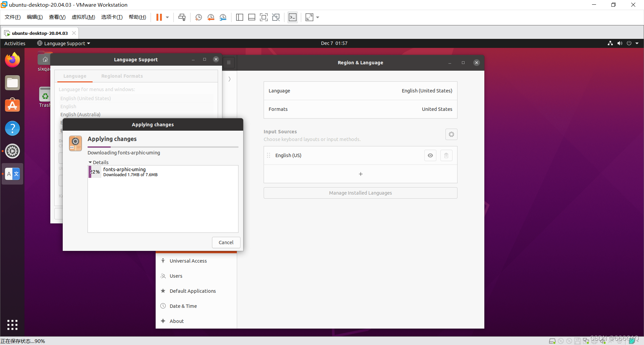This screenshot has height=345, width=644.
Task: Enter full screen mode
Action: point(264,17)
